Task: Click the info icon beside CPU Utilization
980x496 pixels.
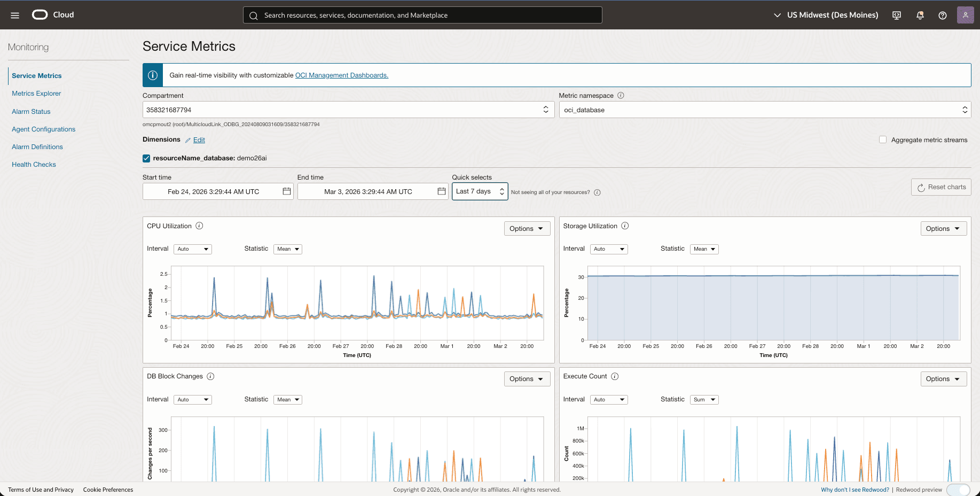Action: tap(199, 226)
